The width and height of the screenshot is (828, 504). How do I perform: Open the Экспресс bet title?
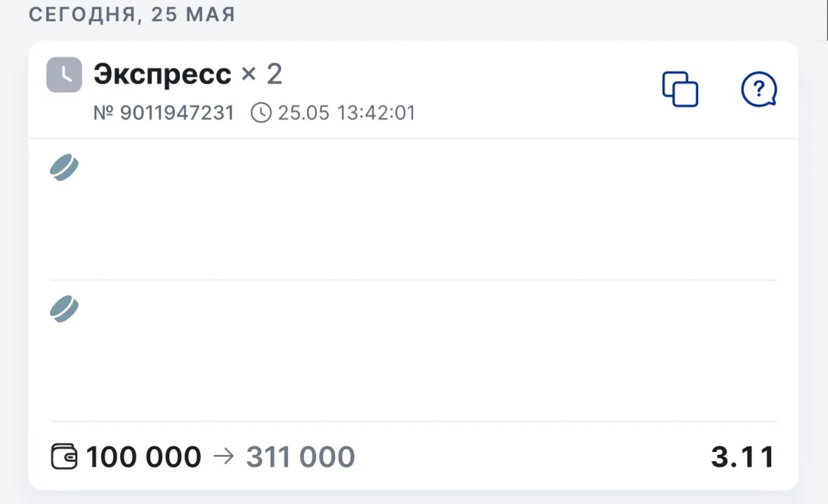pos(162,74)
